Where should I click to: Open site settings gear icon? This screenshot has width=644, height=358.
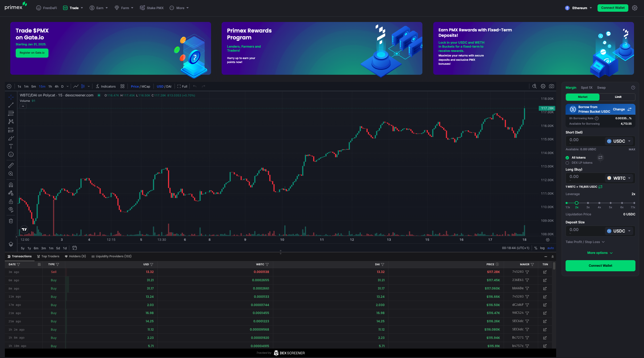[635, 8]
